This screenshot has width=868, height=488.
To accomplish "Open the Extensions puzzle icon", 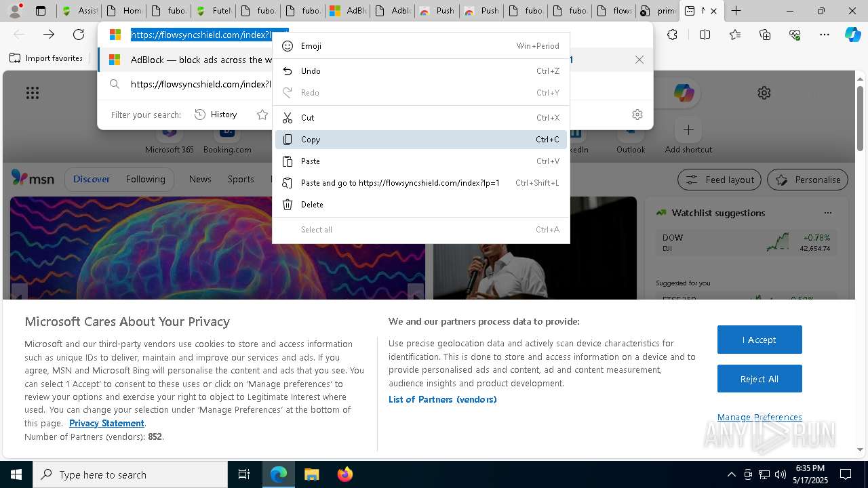I will (x=672, y=35).
